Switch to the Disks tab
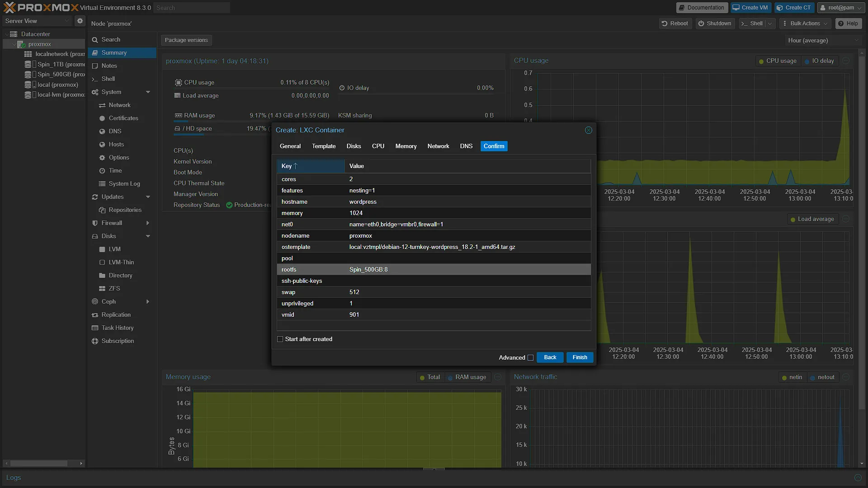 coord(354,146)
